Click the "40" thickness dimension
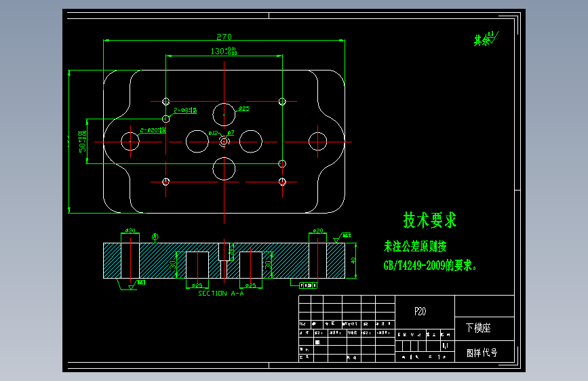The width and height of the screenshot is (588, 381). click(x=353, y=260)
